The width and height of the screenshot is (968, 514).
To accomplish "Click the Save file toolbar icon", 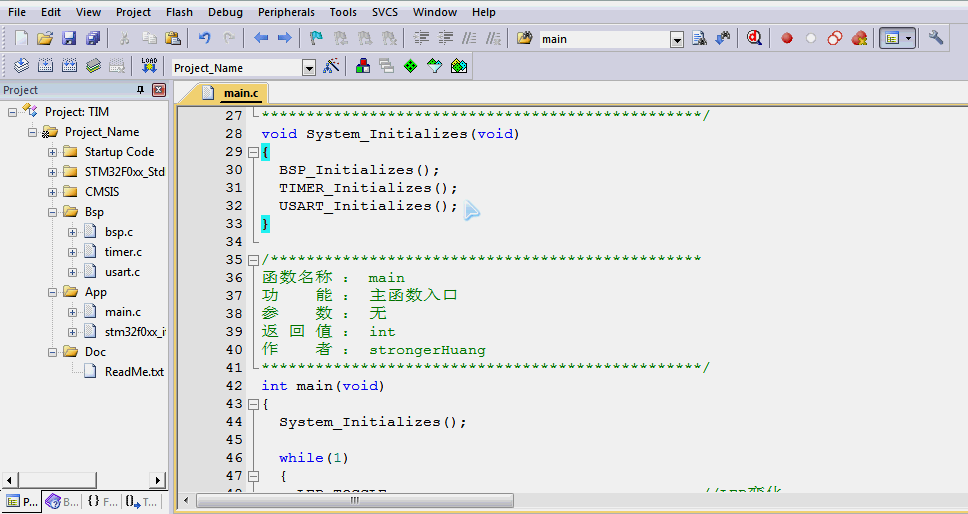I will (x=69, y=38).
